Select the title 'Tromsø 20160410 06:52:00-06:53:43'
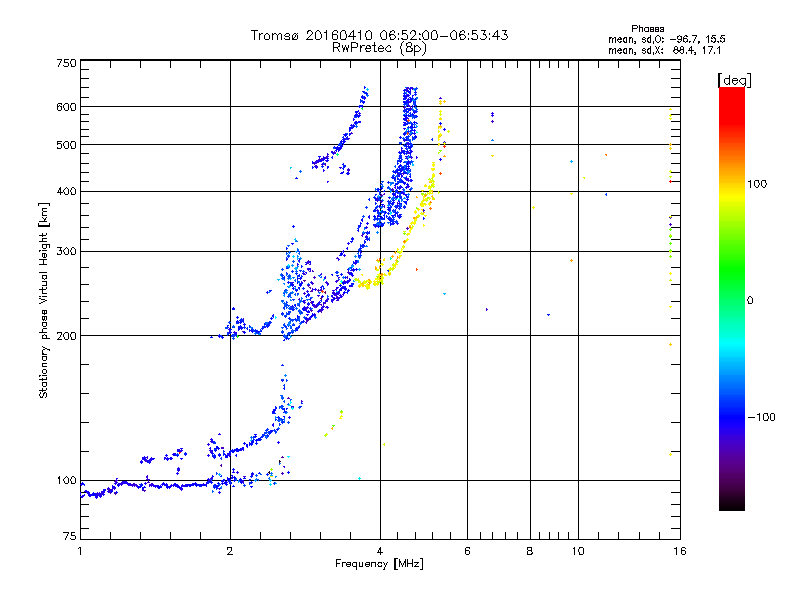This screenshot has width=800, height=600. pos(379,35)
